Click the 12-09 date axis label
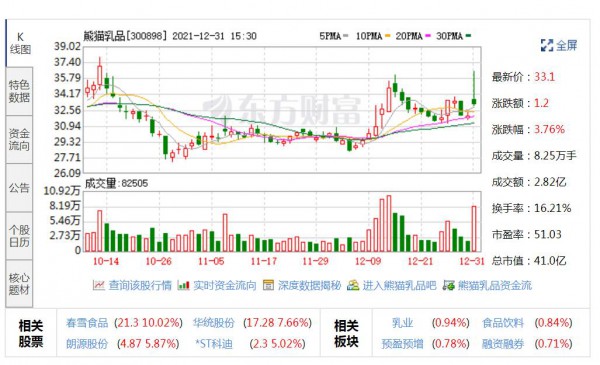This screenshot has height=365, width=600. pos(368,261)
